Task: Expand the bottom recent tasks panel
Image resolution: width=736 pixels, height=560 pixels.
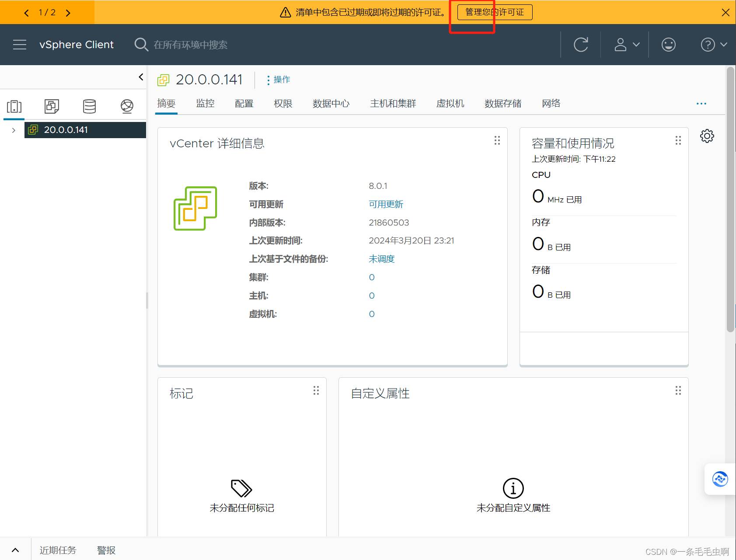Action: point(15,550)
